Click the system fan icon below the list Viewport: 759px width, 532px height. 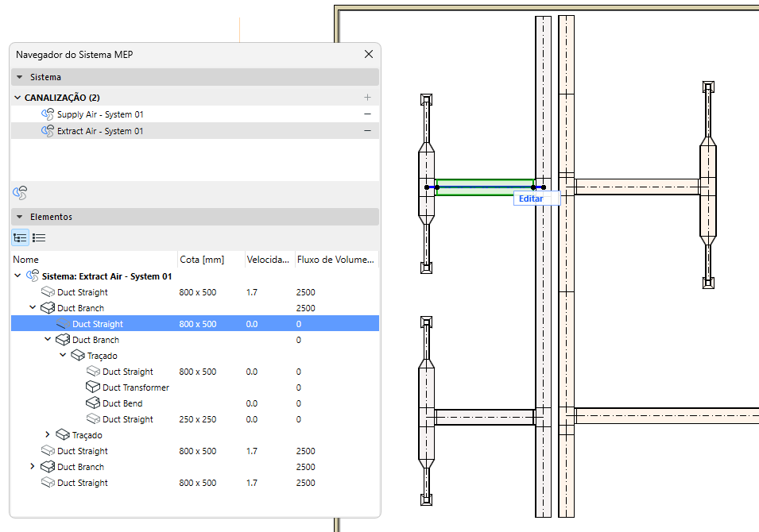21,192
